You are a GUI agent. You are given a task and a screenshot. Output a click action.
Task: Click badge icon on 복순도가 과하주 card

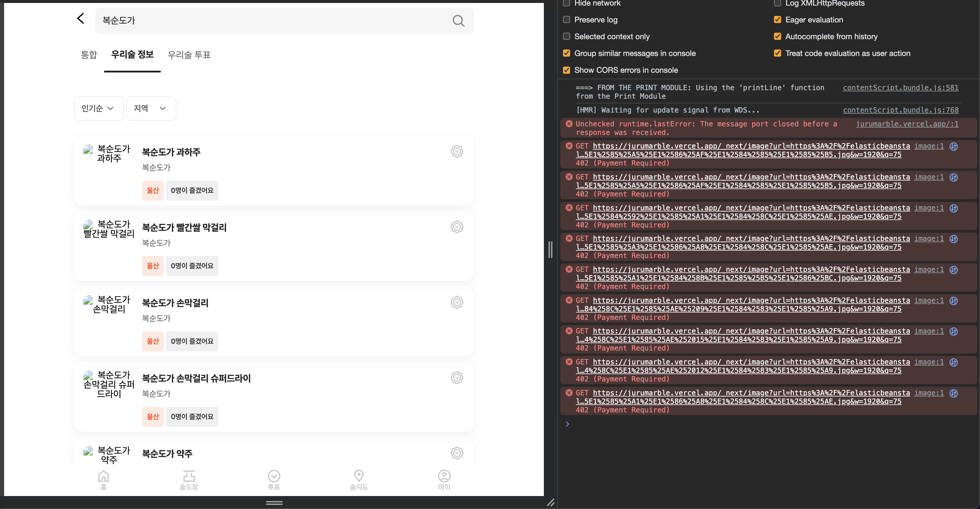tap(456, 151)
